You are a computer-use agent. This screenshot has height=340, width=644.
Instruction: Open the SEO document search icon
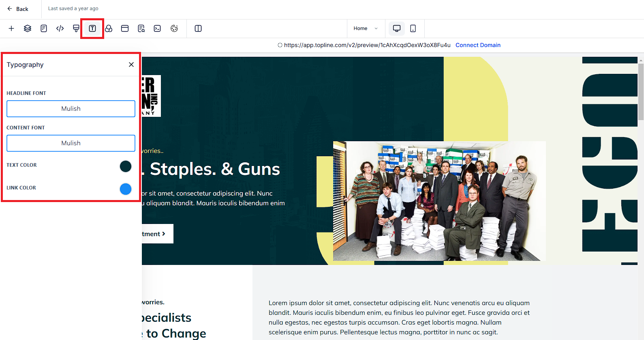[x=141, y=28]
